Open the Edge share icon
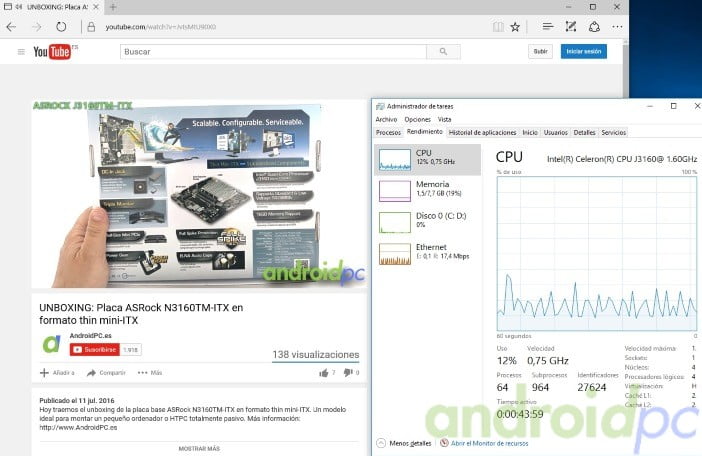Screen dimensions: 702x456 pos(594,27)
